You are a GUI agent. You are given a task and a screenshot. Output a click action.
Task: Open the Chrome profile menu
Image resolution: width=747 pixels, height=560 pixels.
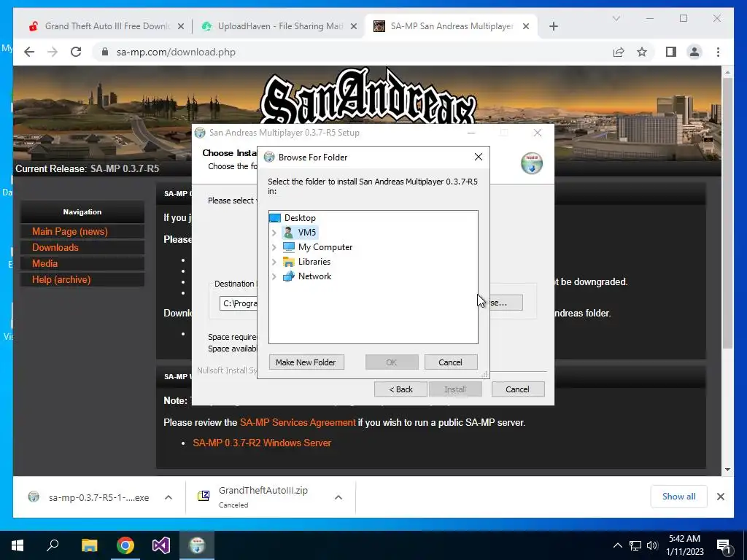coord(694,52)
